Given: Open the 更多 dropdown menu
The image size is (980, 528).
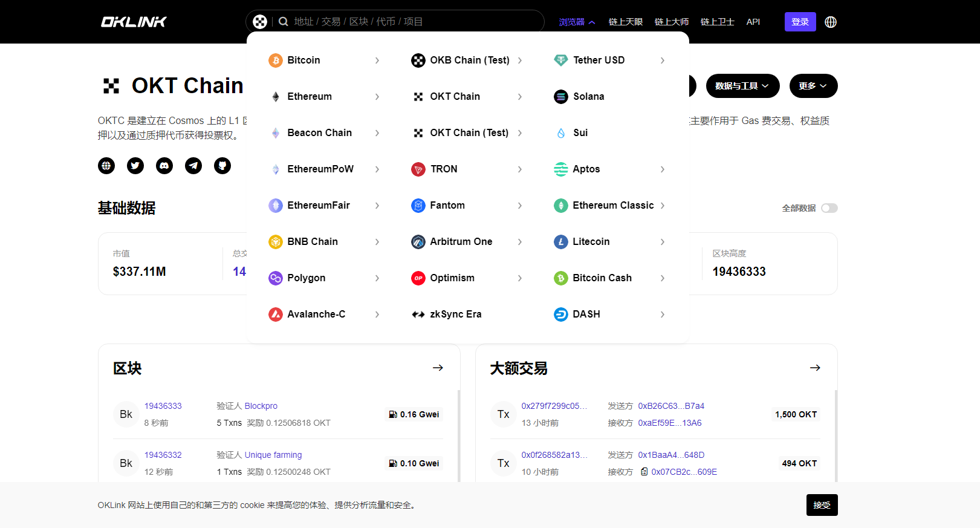Looking at the screenshot, I should (813, 86).
